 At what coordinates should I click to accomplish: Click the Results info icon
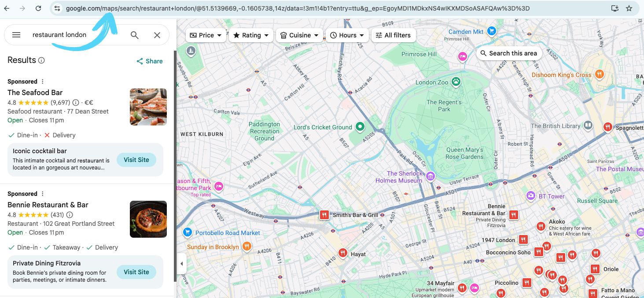click(41, 60)
